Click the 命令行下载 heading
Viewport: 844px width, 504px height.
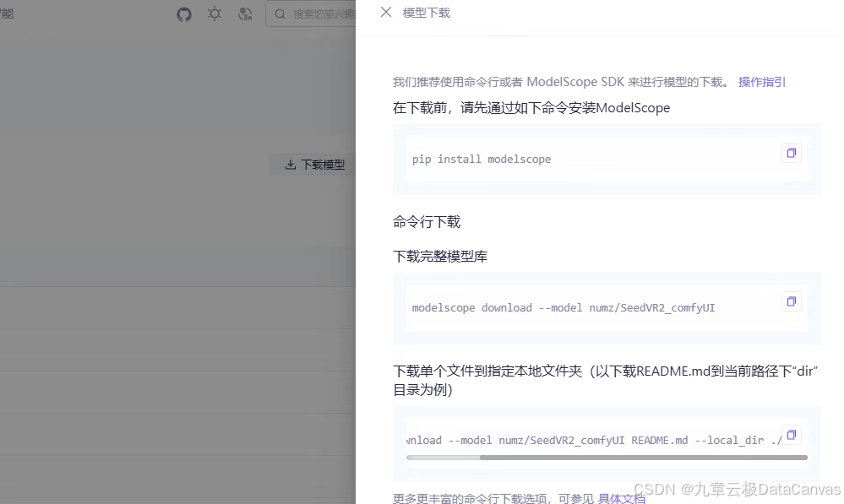pyautogui.click(x=427, y=222)
